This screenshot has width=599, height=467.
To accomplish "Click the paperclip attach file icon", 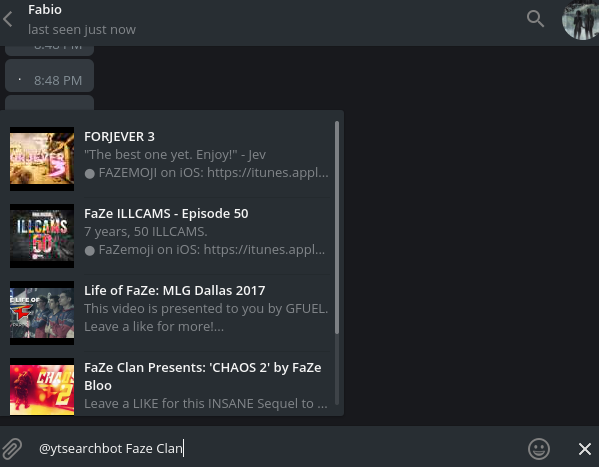I will pyautogui.click(x=12, y=449).
